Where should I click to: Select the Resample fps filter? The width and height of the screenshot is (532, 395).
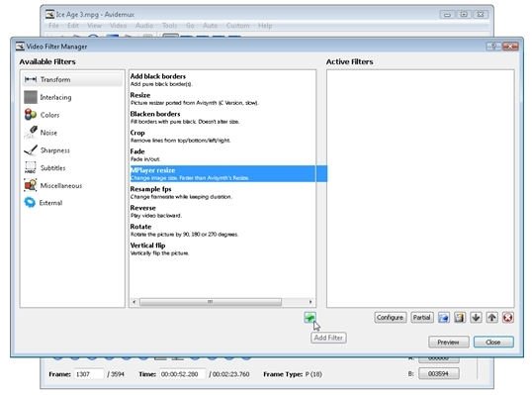point(222,193)
